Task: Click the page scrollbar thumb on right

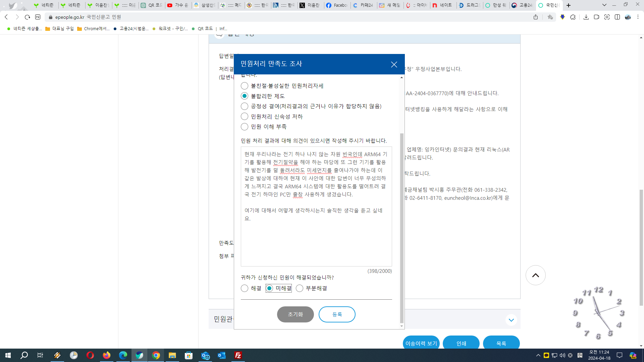Action: pos(641,248)
